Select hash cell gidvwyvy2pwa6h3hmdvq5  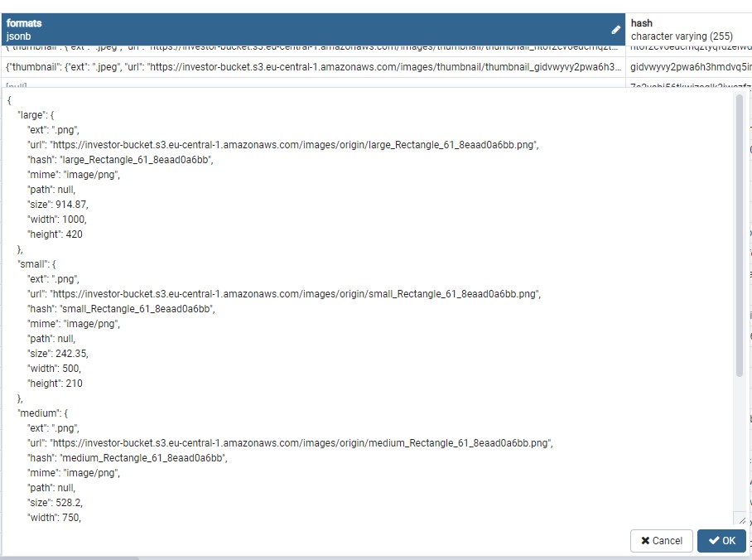pos(689,67)
